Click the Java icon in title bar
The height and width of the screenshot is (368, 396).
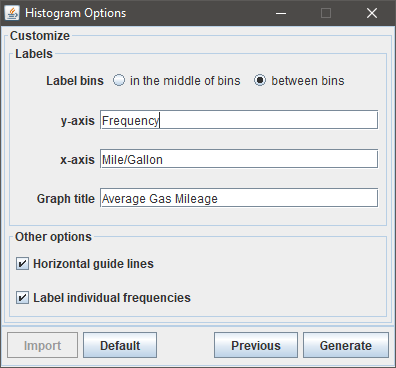[x=12, y=13]
